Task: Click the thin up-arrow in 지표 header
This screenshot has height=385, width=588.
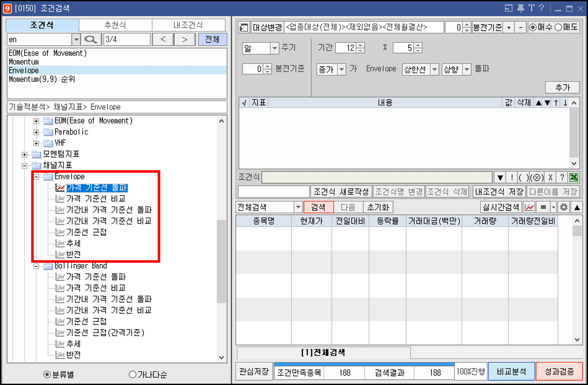Action: click(556, 103)
